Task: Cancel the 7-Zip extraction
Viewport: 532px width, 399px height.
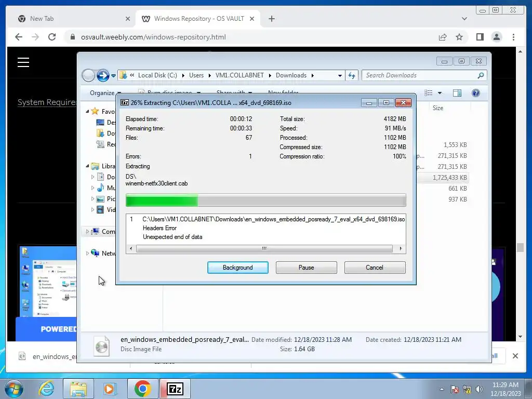Action: pos(375,268)
